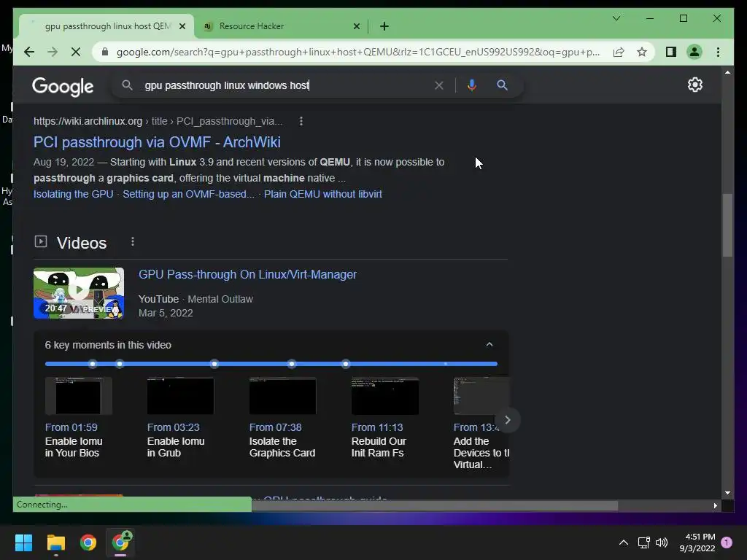The image size is (747, 560).
Task: Open the Isolate the Graphics Card thumbnail
Action: point(282,396)
